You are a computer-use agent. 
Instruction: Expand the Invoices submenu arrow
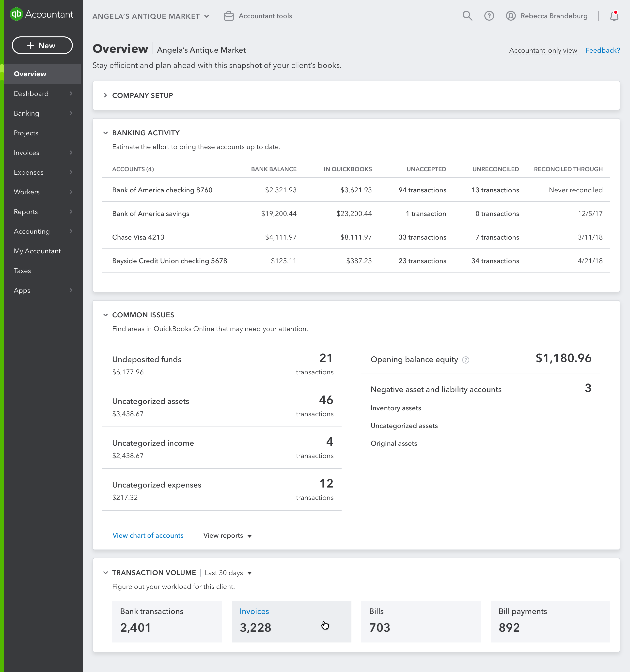tap(71, 153)
